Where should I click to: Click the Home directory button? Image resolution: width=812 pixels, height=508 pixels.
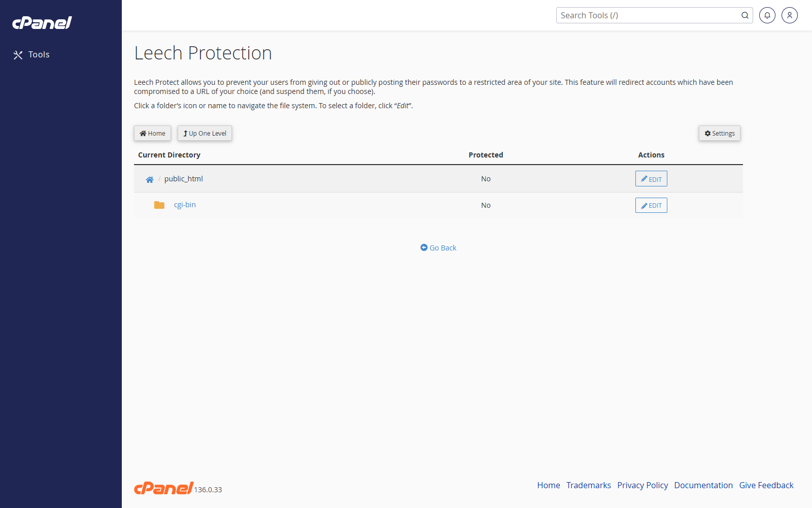[x=152, y=133]
